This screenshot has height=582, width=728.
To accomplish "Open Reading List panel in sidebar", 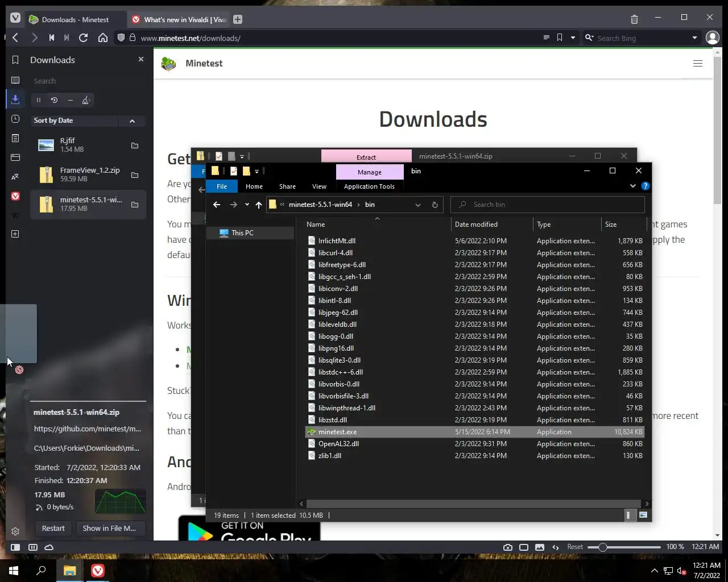I will (15, 80).
